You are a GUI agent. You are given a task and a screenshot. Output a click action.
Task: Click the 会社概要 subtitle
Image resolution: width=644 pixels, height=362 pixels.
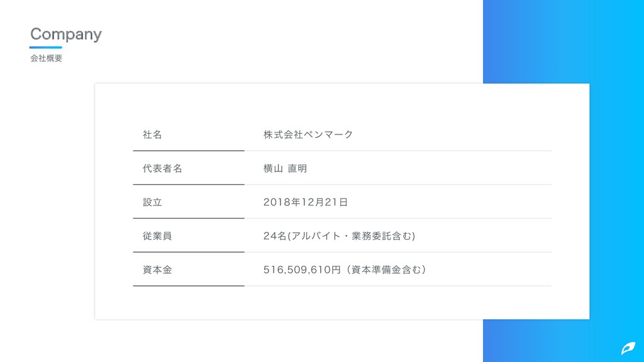click(x=46, y=58)
